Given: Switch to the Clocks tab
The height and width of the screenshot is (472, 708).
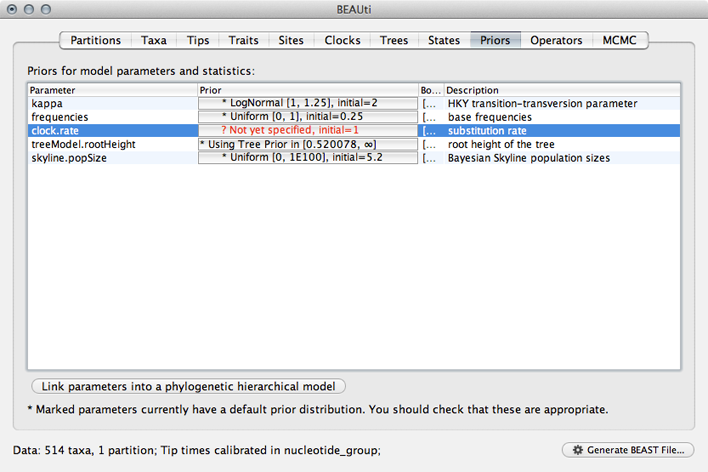Looking at the screenshot, I should tap(342, 40).
